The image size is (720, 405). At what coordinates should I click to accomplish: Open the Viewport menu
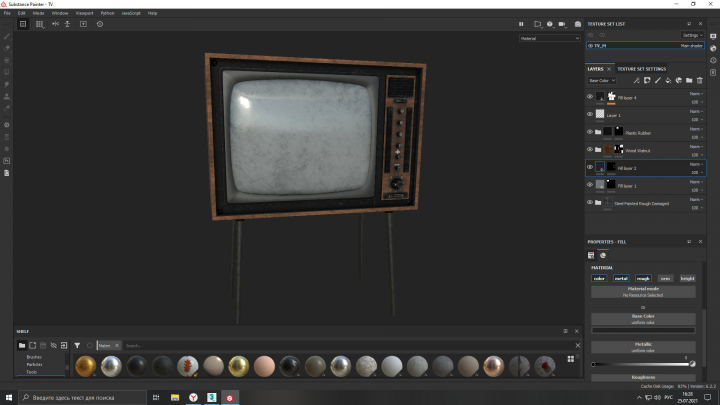click(x=84, y=13)
